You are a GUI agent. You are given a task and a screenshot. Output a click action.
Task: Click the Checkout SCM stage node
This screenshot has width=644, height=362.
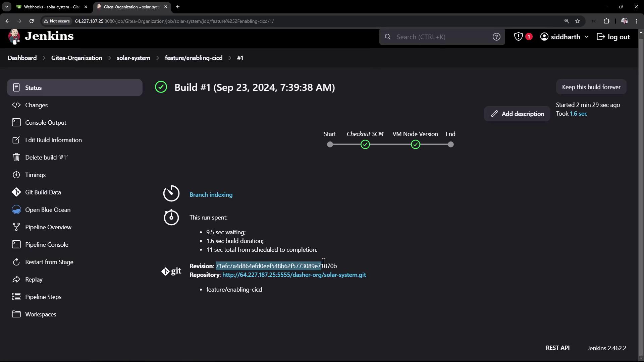coord(365,144)
